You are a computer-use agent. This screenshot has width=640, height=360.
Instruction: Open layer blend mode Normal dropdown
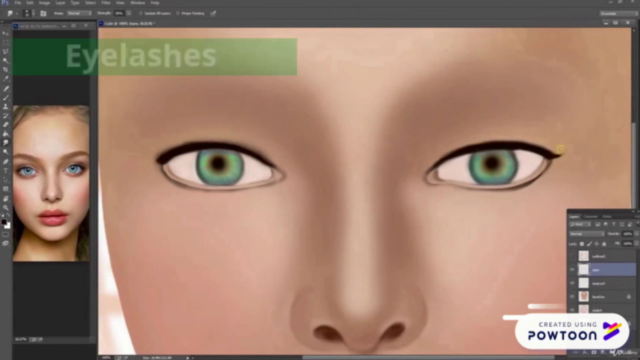[587, 234]
